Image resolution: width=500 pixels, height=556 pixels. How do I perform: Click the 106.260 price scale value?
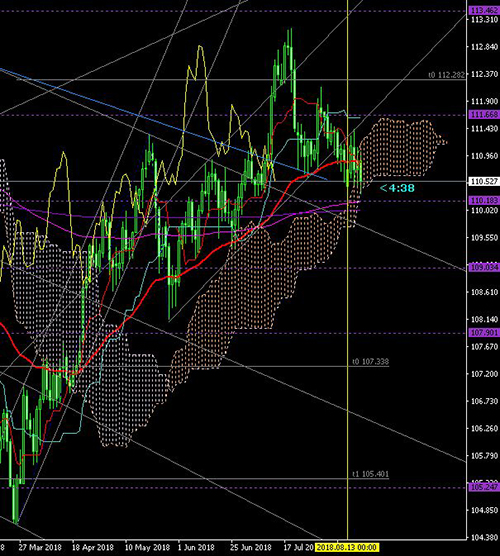point(485,428)
